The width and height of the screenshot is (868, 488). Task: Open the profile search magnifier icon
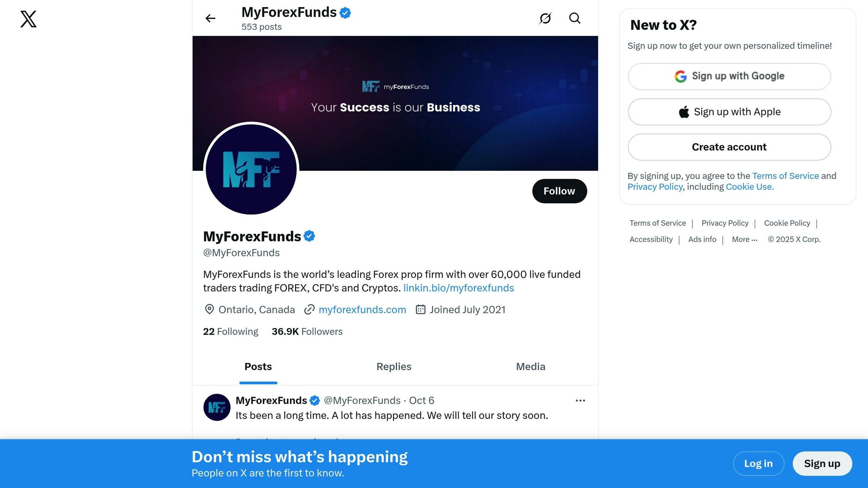point(575,18)
